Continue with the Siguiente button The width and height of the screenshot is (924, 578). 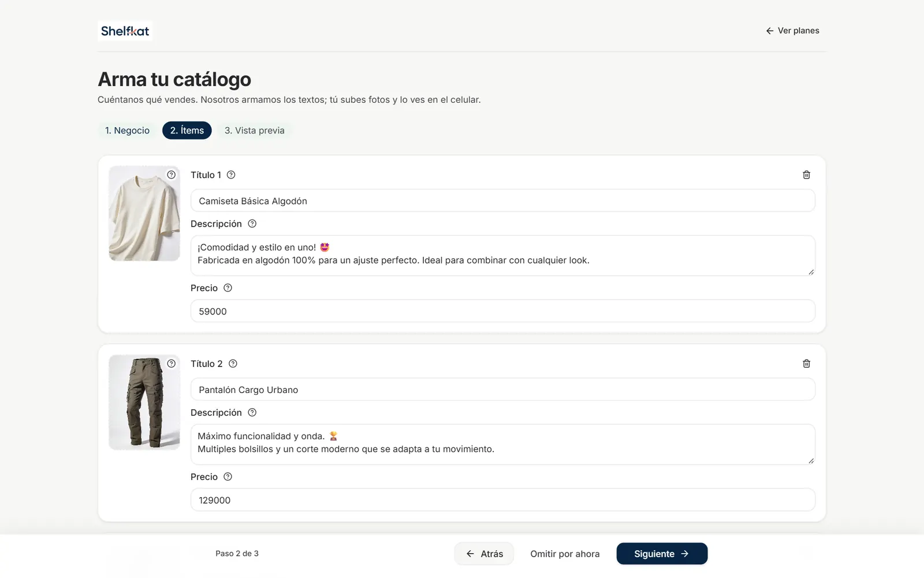tap(662, 554)
